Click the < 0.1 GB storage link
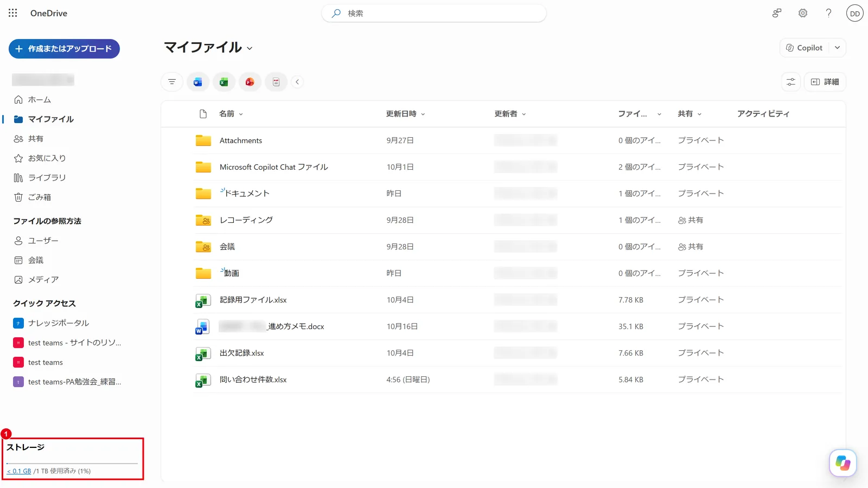This screenshot has width=868, height=488. pos(19,471)
